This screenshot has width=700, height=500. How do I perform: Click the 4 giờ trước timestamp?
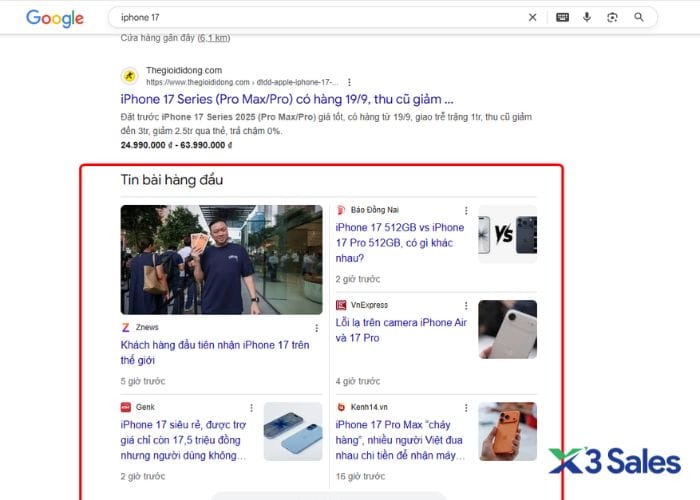(358, 381)
